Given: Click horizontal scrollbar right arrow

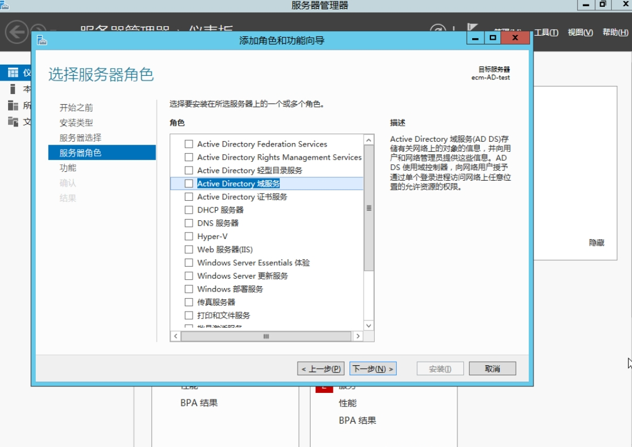Looking at the screenshot, I should click(x=358, y=336).
